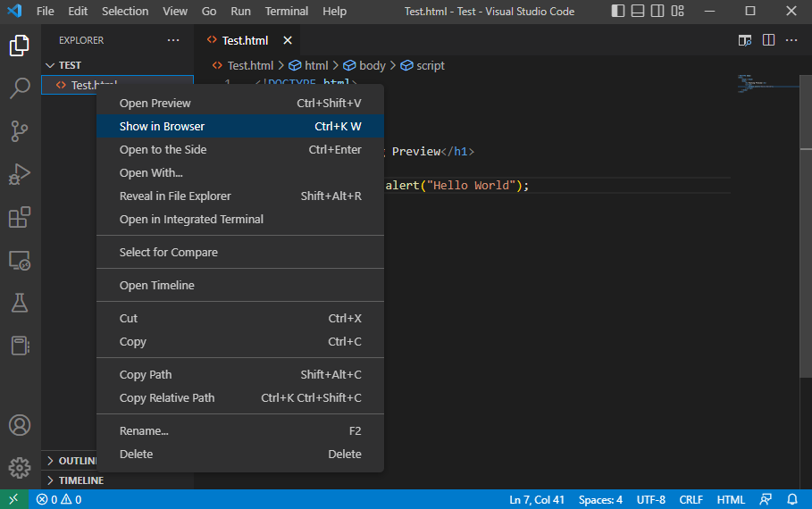Open the notifications bell
Screen dimensions: 812x509
pos(792,499)
